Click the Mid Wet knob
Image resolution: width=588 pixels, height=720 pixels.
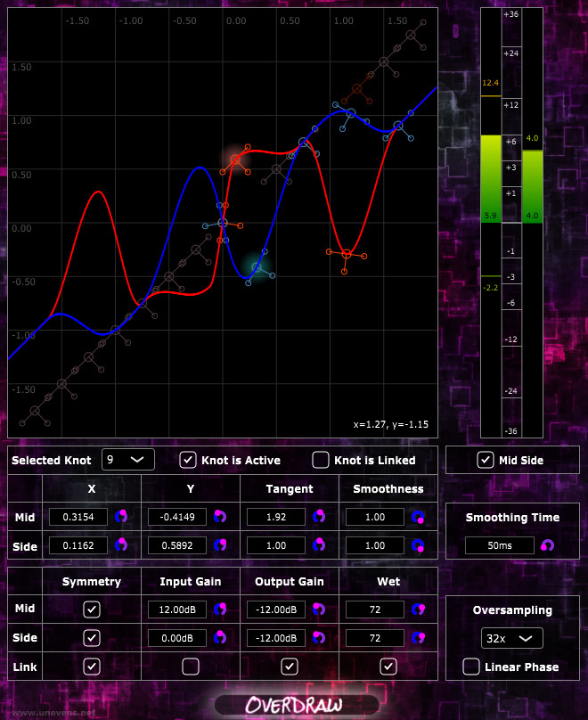tap(418, 609)
